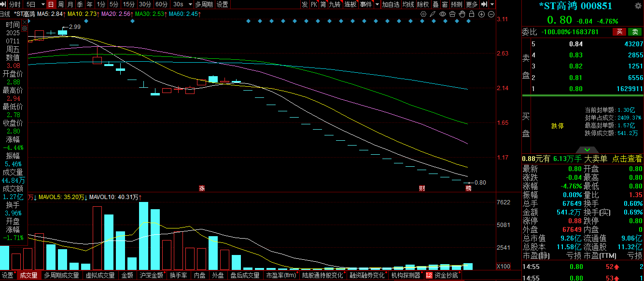Click the *ST高鸿 000851 stock title
This screenshot has height=281, width=644.
pos(576,6)
